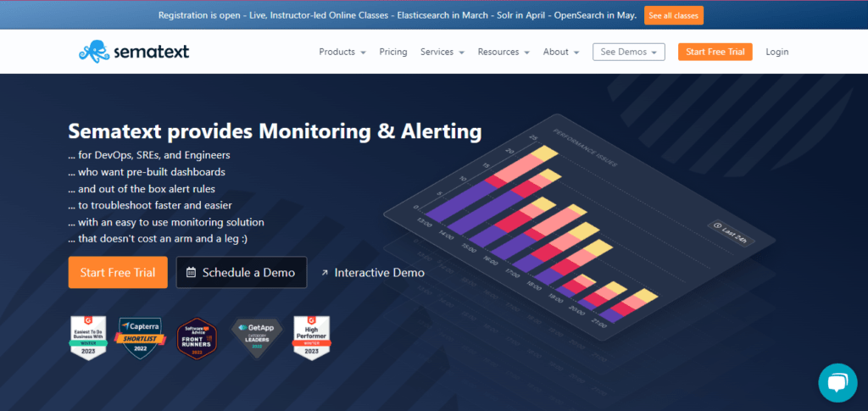Click the Login menu item
The image size is (868, 411).
(776, 52)
